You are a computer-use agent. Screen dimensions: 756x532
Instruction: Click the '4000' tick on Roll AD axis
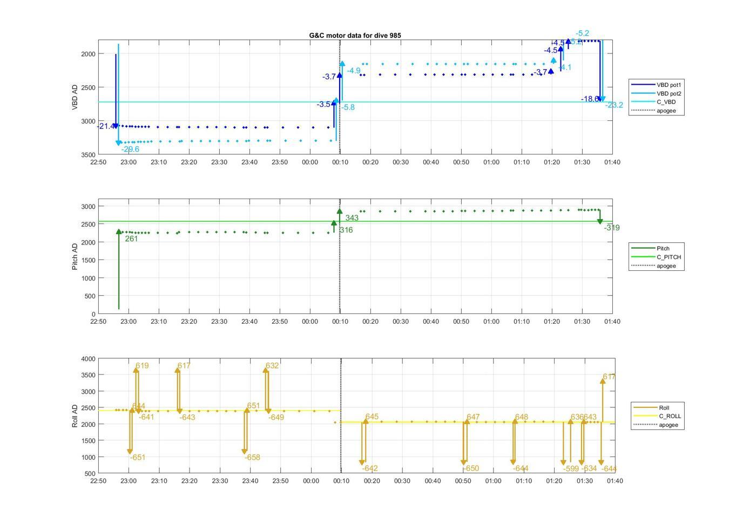[x=88, y=359]
